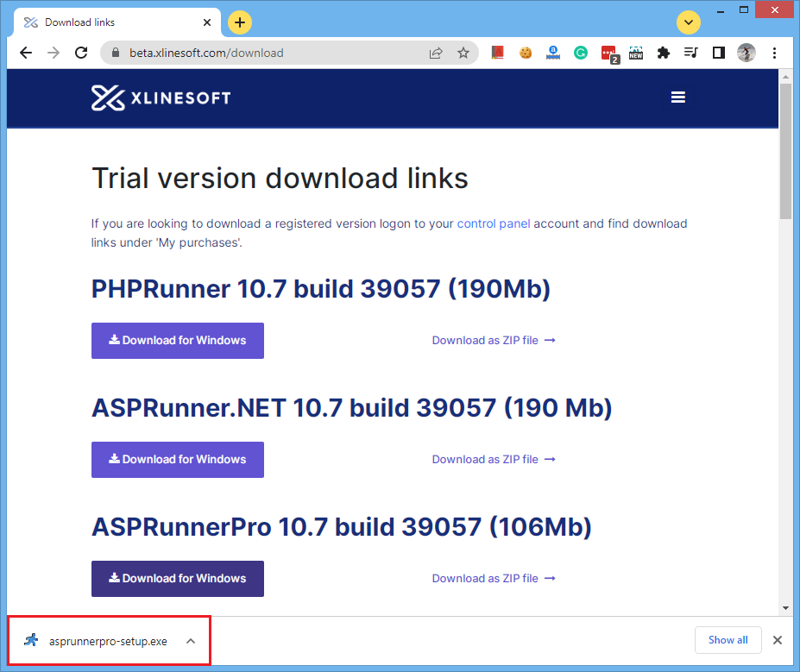Reload the Download links page

81,53
